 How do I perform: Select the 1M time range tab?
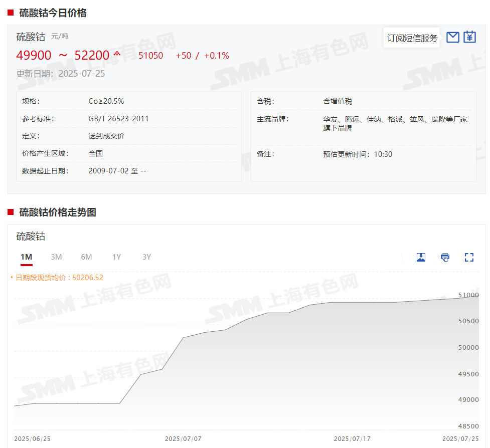[27, 257]
